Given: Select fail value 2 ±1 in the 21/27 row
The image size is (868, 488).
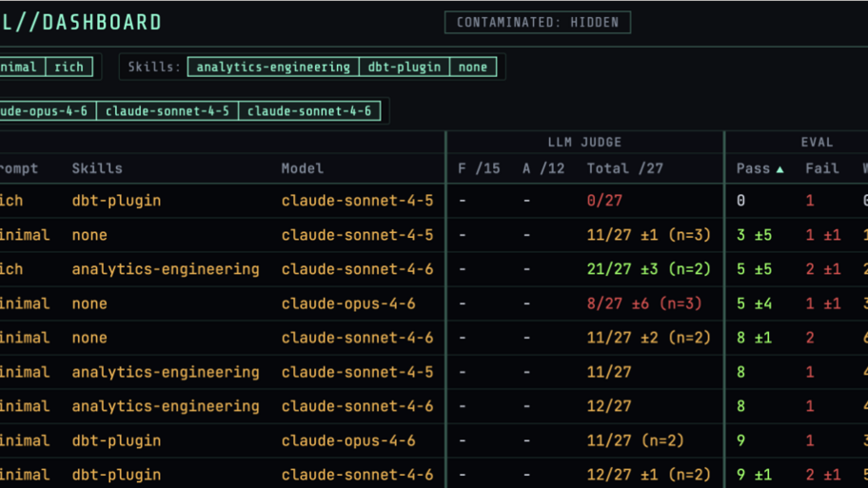Looking at the screenshot, I should 822,269.
